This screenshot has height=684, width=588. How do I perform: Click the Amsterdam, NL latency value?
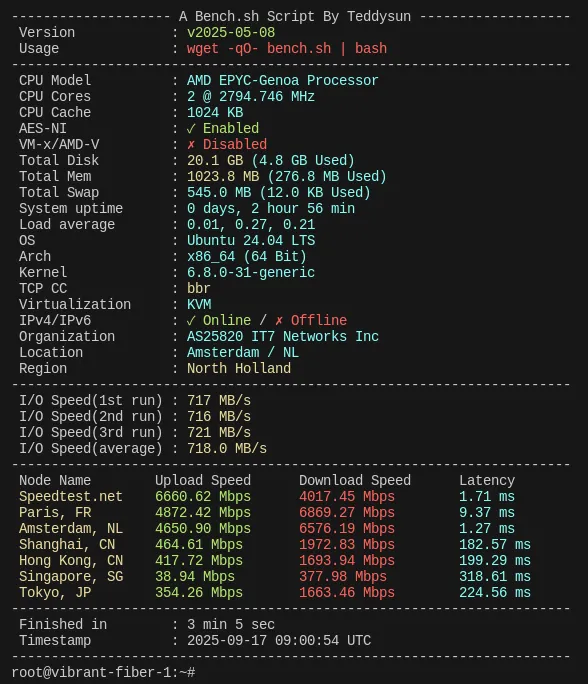[x=487, y=529]
